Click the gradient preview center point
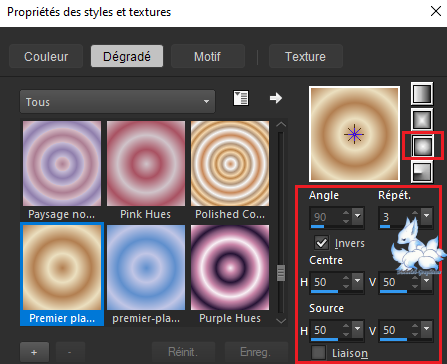447x364 pixels. click(354, 134)
